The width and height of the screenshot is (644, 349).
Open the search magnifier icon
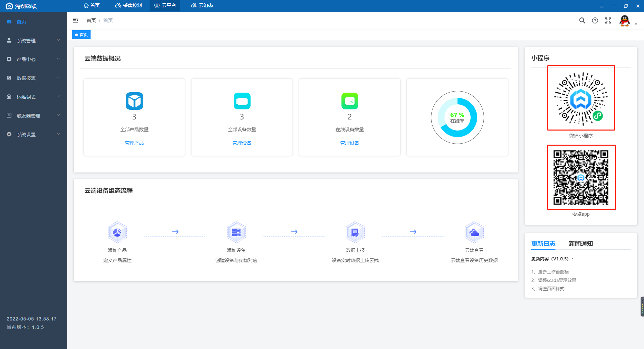[x=582, y=20]
